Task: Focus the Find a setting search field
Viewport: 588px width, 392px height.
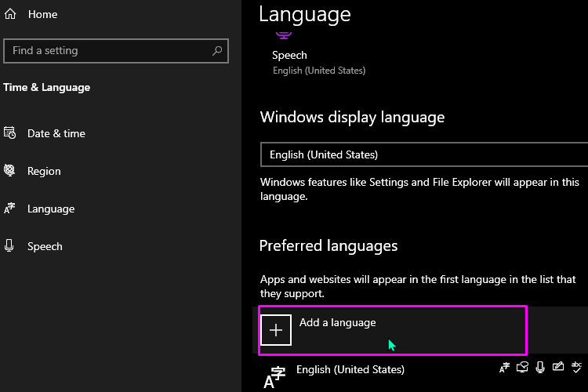Action: (x=116, y=51)
